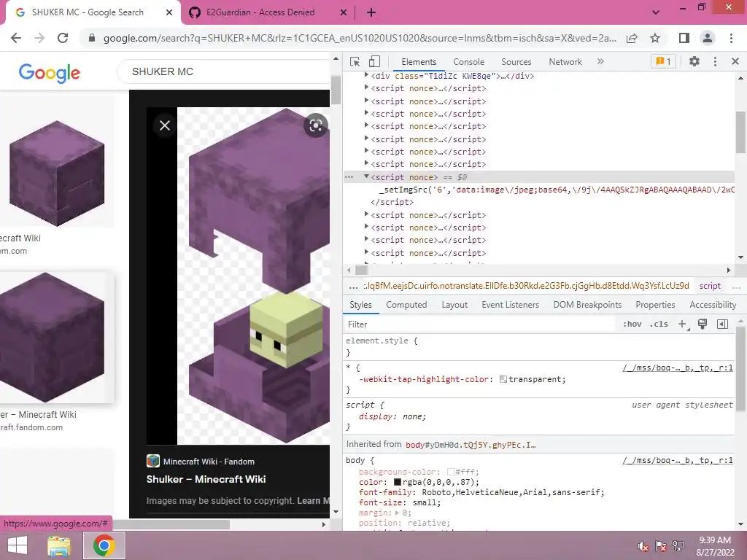Select the top purple shulker box thumbnail
The width and height of the screenshot is (747, 560).
click(56, 174)
